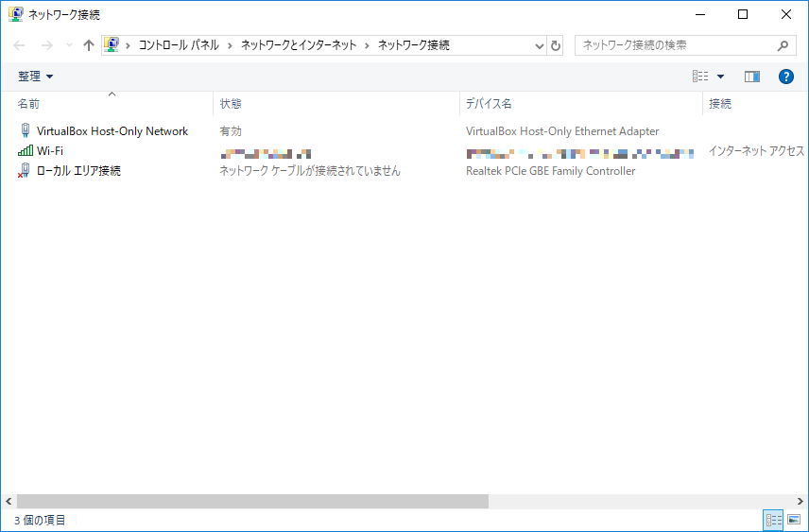809x532 pixels.
Task: Click コントロール パネル in the breadcrumb
Action: click(179, 45)
